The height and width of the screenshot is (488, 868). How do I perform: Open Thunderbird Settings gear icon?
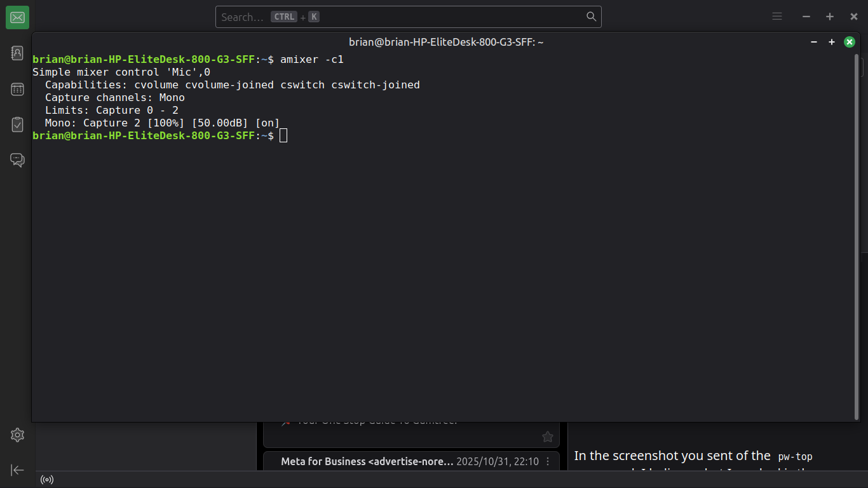pos(17,435)
